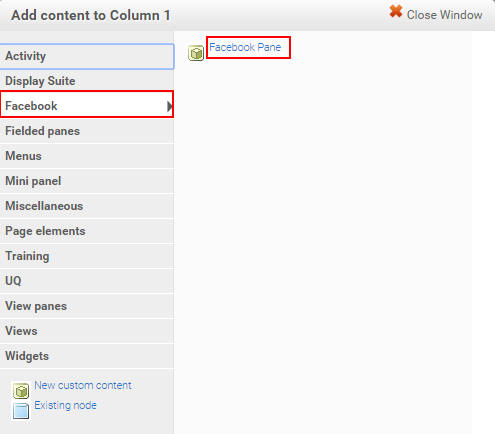495x434 pixels.
Task: Open the Page elements category
Action: click(x=87, y=231)
